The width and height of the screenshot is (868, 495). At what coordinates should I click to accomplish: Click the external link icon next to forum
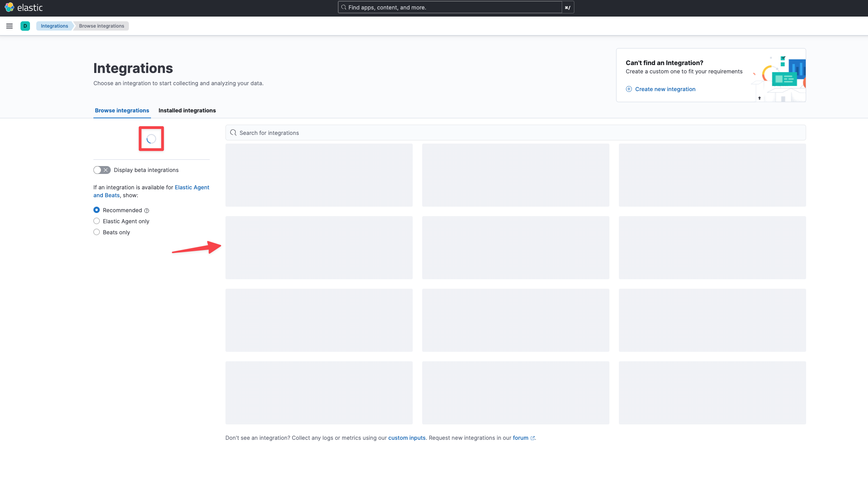click(x=533, y=438)
